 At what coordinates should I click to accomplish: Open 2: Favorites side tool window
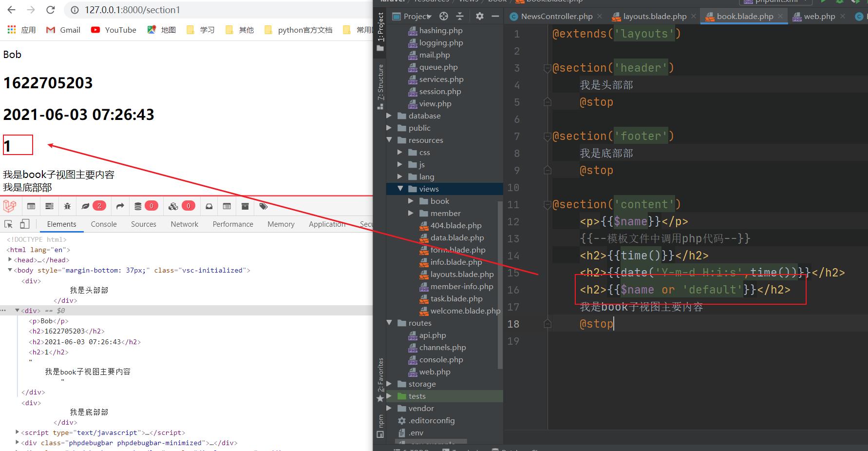click(x=380, y=380)
